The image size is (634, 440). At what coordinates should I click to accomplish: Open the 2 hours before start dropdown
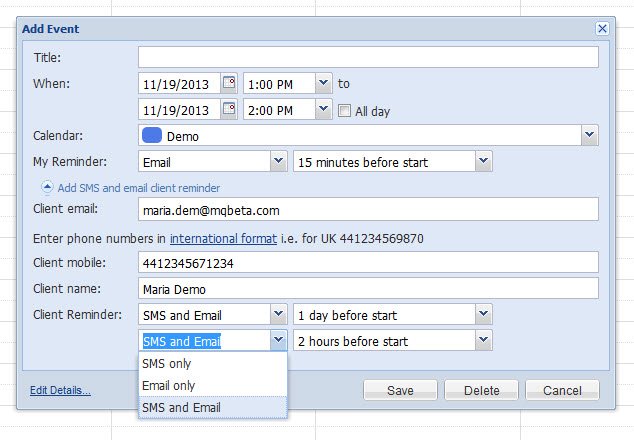484,340
